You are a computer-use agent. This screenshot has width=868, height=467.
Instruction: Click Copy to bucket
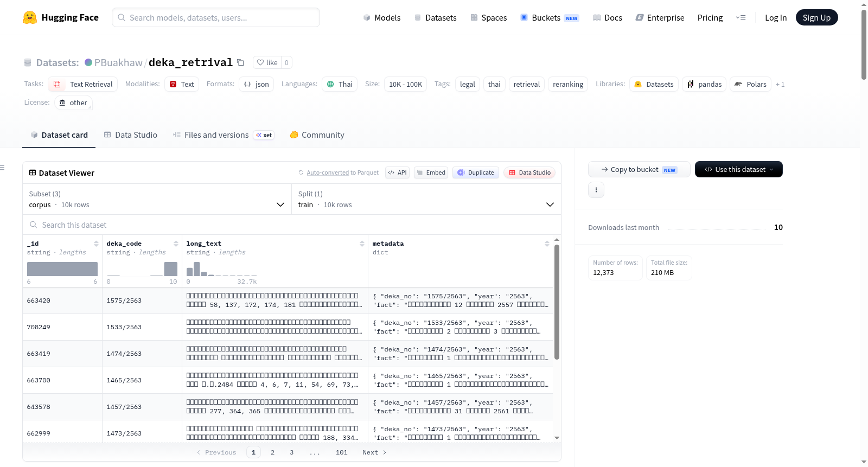(639, 169)
